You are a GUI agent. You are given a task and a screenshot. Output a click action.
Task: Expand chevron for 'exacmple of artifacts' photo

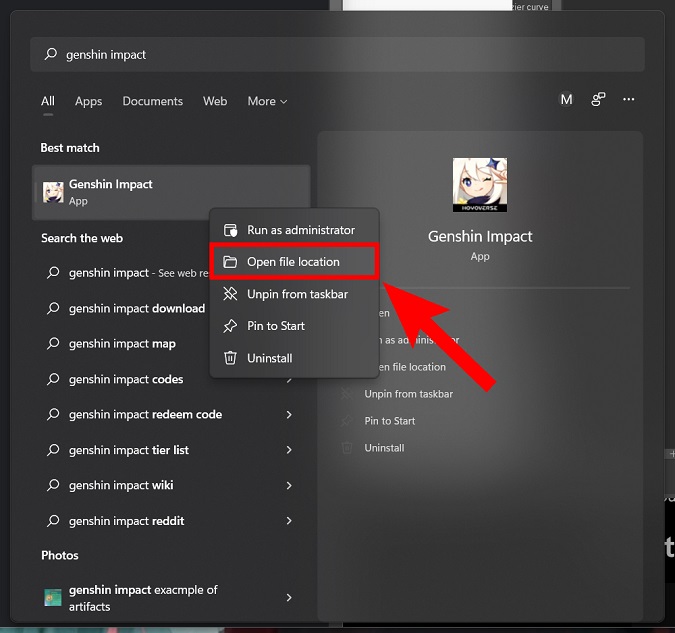[x=289, y=598]
